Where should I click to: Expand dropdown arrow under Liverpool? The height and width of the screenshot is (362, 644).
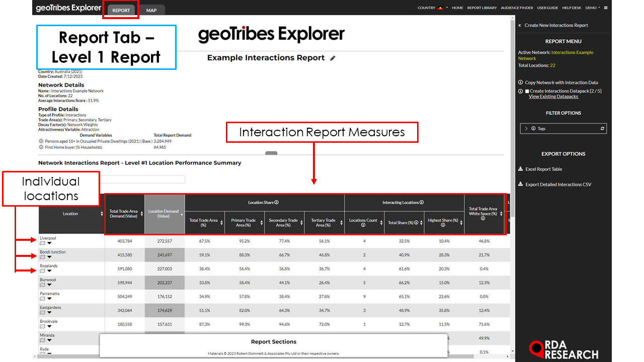click(49, 243)
